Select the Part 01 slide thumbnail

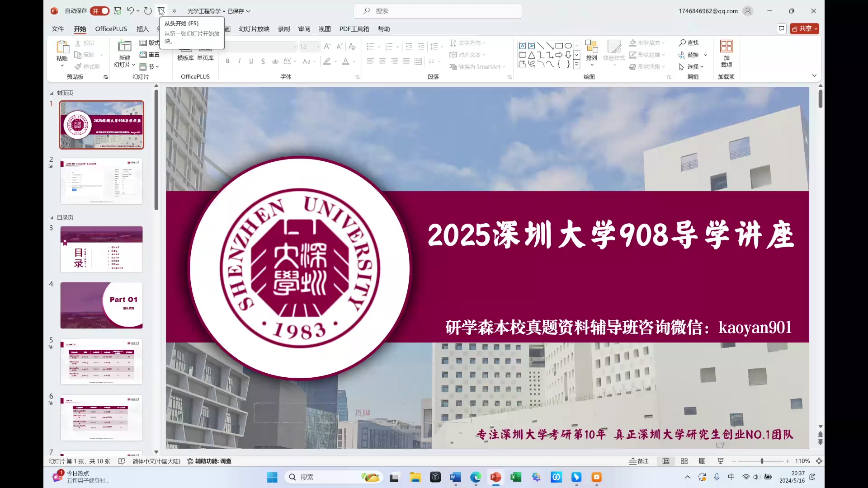pyautogui.click(x=101, y=305)
